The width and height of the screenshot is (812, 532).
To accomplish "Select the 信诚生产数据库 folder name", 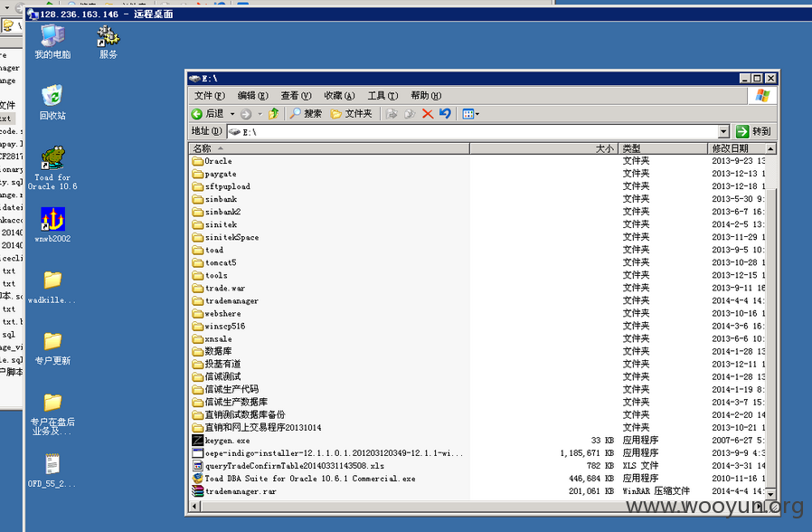I will (236, 403).
